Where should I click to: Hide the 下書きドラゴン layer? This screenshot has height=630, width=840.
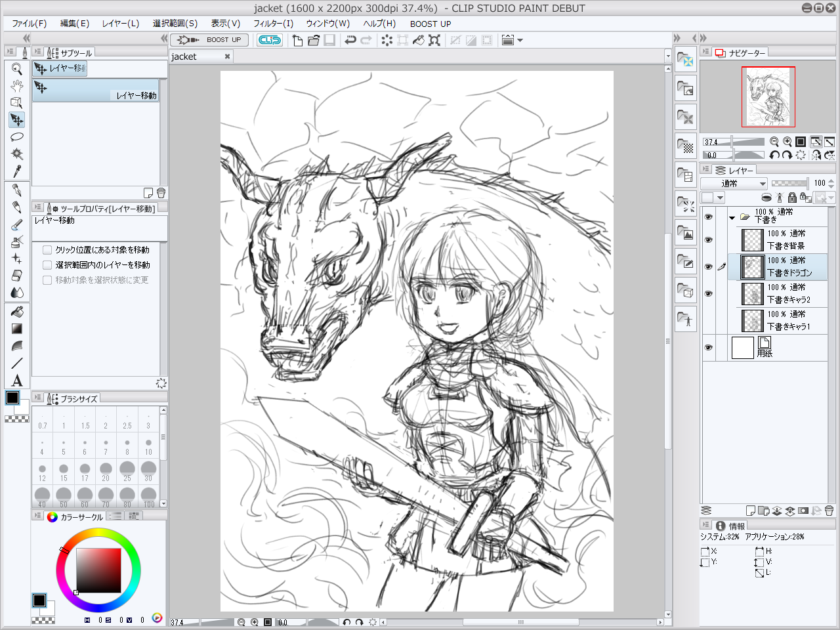coord(709,267)
